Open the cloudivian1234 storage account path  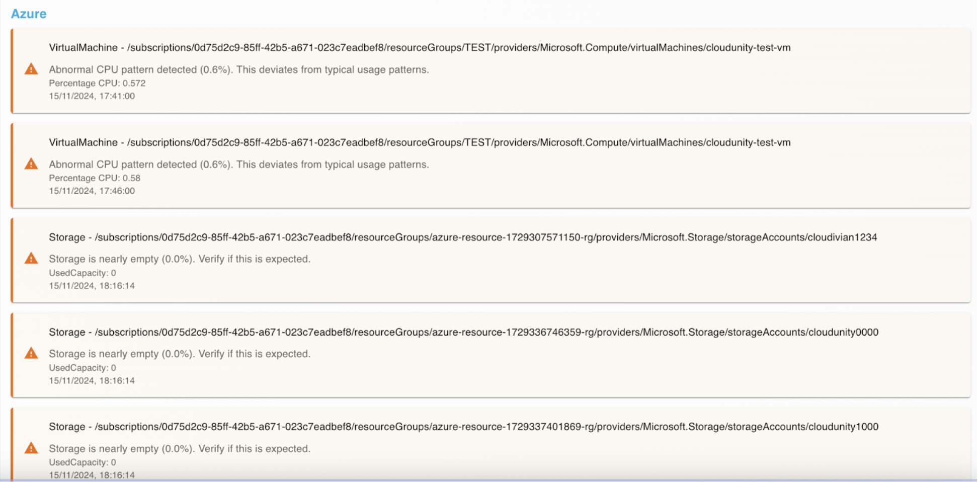[x=463, y=237]
